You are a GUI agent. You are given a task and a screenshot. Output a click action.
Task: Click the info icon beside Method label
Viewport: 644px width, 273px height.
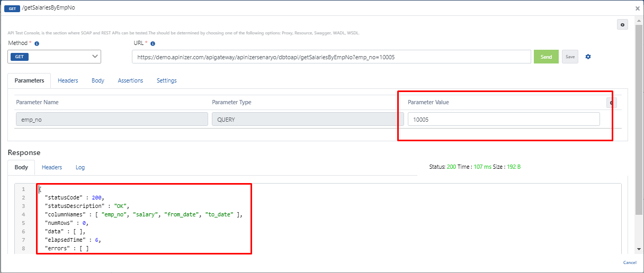point(37,44)
